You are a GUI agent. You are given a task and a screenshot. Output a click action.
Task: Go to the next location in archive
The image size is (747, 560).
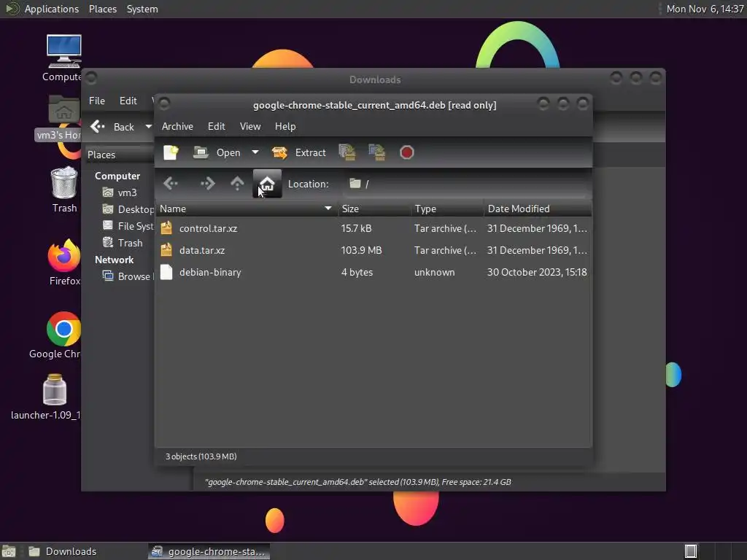pos(208,183)
